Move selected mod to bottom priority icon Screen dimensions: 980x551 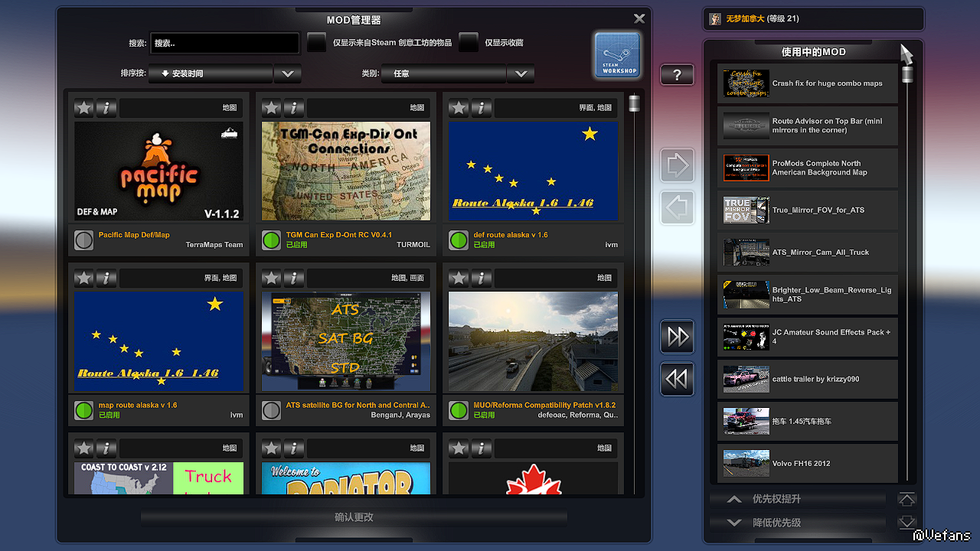point(906,523)
